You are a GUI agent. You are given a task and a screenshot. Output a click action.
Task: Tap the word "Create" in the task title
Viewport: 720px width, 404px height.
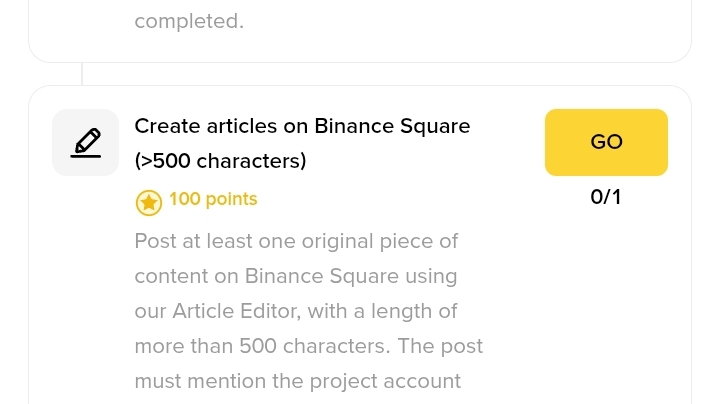[168, 127]
